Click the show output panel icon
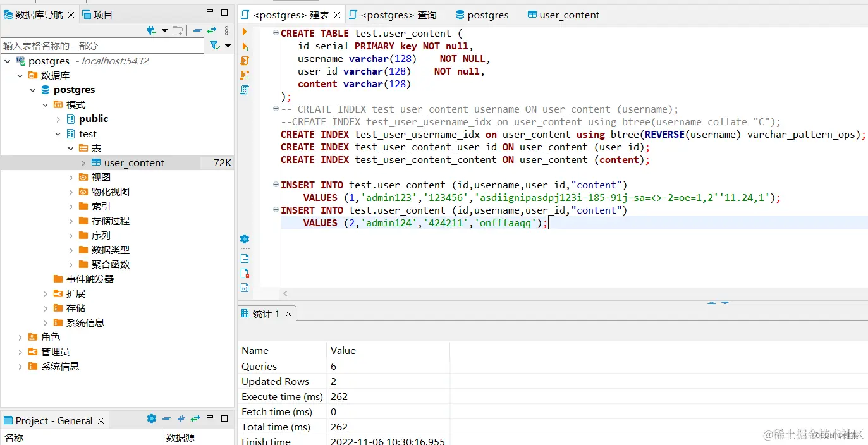 click(x=245, y=259)
